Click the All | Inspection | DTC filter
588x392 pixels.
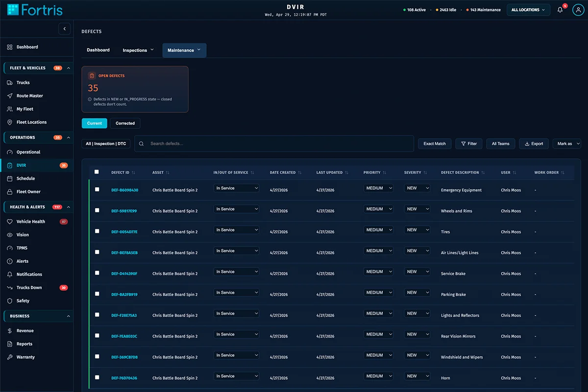pyautogui.click(x=106, y=144)
